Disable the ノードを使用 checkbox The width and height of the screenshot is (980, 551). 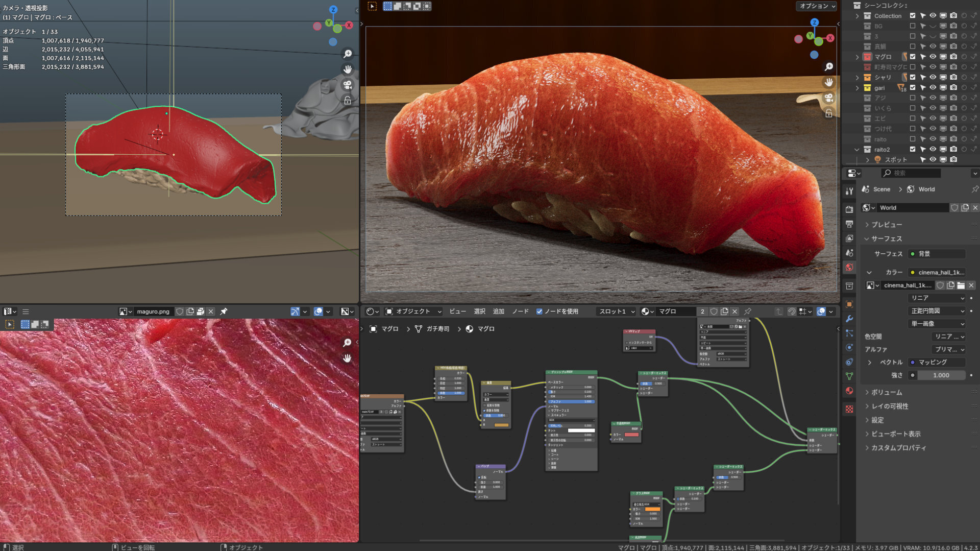point(539,312)
